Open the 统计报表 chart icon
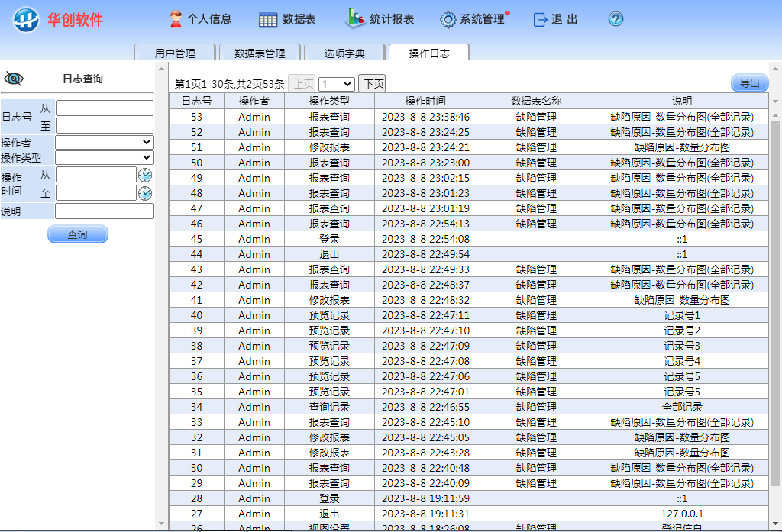Screen dimensions: 782x532 point(356,18)
